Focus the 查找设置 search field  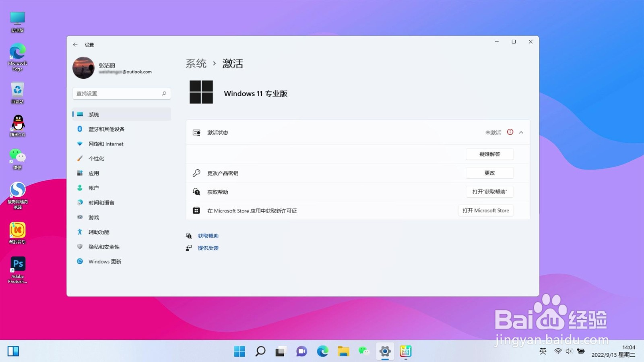tap(122, 93)
